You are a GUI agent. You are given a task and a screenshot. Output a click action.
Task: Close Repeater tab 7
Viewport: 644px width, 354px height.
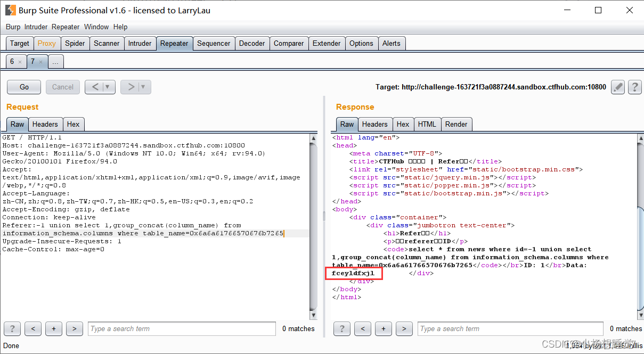pyautogui.click(x=41, y=62)
